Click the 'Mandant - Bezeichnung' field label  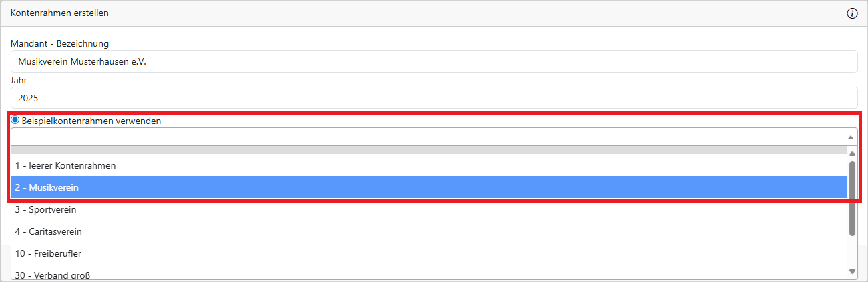59,44
